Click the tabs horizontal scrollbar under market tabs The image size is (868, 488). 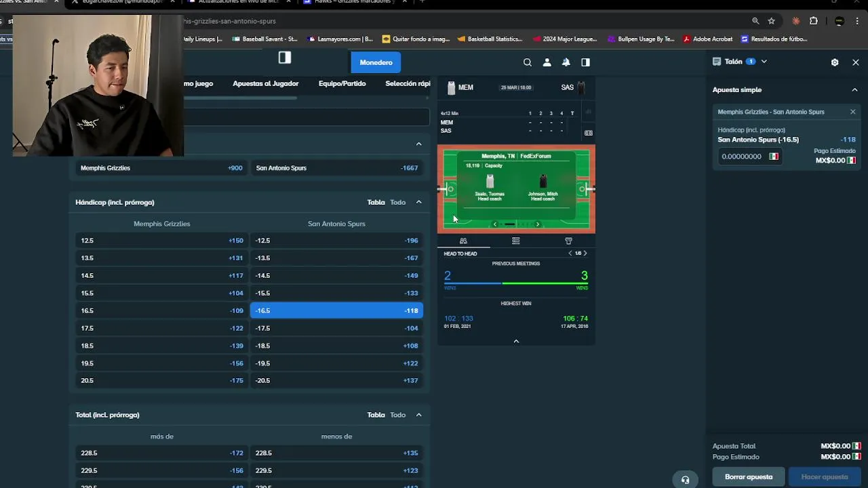pyautogui.click(x=240, y=98)
